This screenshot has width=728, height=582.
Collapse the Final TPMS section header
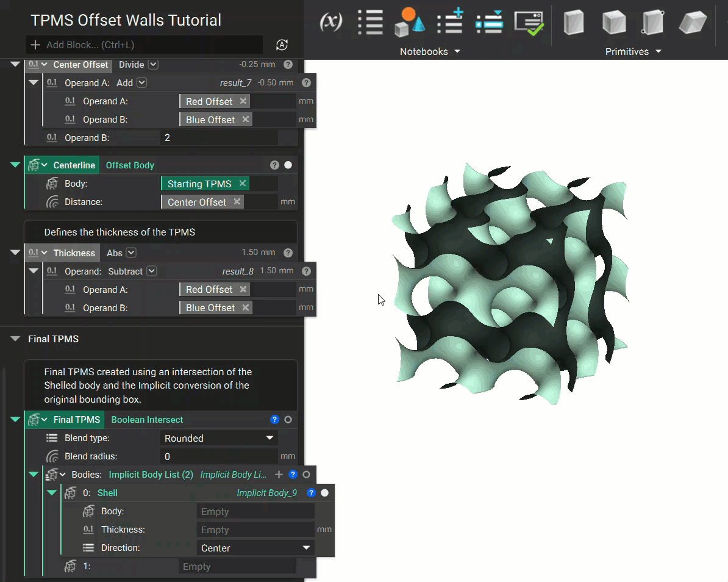pos(15,339)
